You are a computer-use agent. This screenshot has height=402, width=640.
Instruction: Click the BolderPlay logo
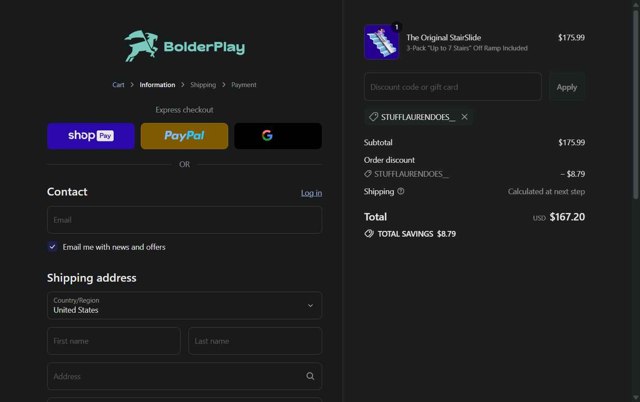(x=184, y=46)
